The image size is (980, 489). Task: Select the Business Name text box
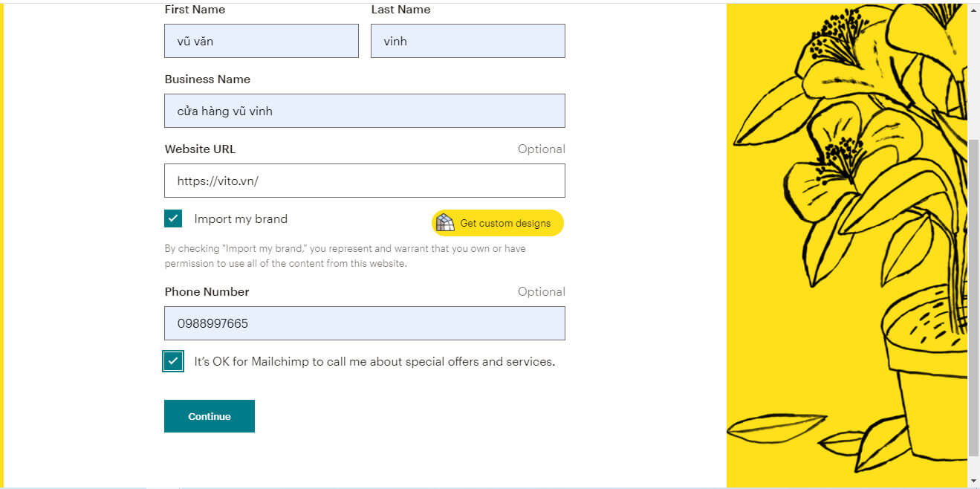pyautogui.click(x=364, y=111)
